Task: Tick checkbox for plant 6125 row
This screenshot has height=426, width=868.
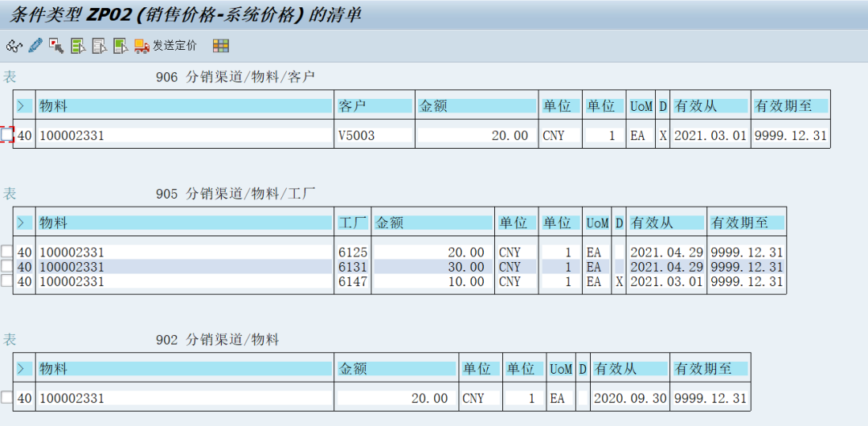Action: pos(6,252)
